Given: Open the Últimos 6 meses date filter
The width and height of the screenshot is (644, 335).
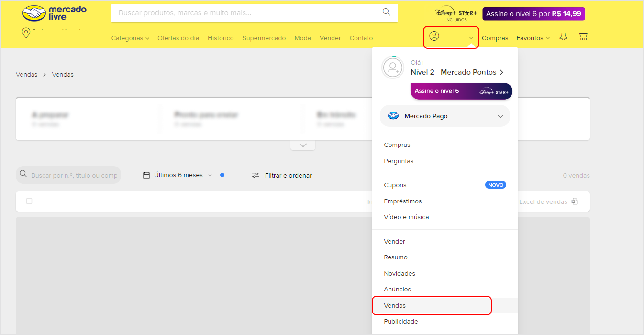Looking at the screenshot, I should click(x=178, y=175).
